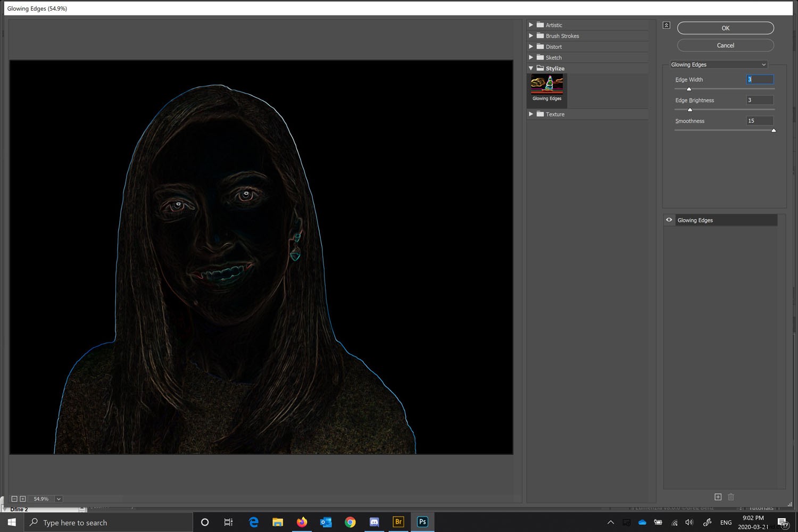
Task: Select the Distort filter folder
Action: coord(553,46)
